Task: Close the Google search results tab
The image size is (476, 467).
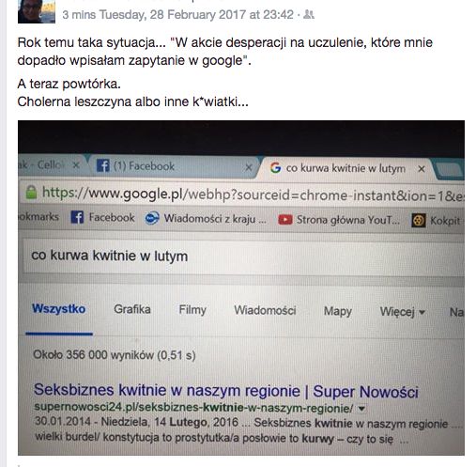Action: (x=422, y=169)
